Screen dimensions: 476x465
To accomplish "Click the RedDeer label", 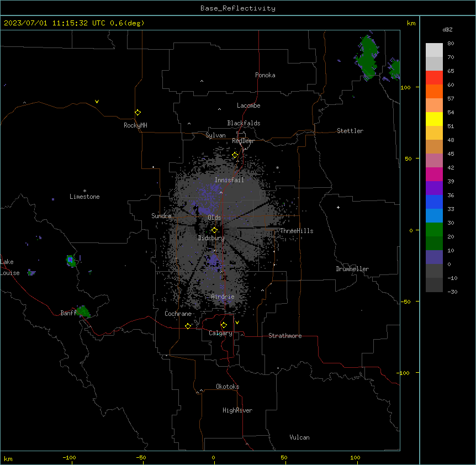I will click(243, 141).
